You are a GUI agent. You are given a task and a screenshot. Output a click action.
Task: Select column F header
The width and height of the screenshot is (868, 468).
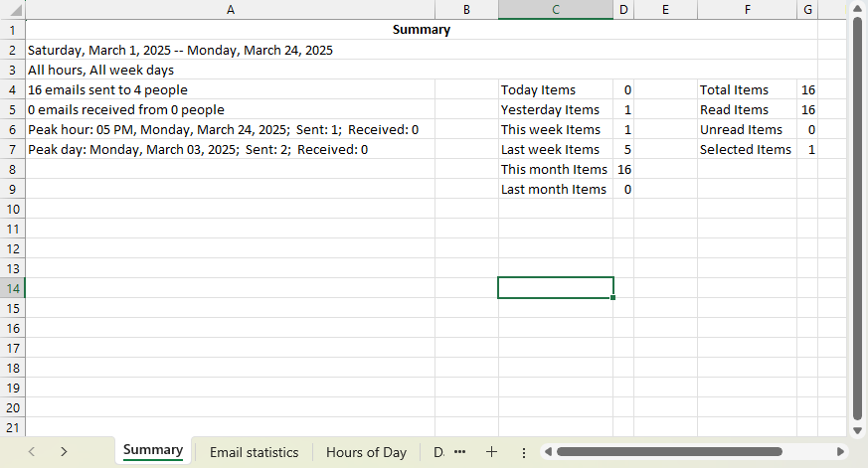click(x=747, y=10)
